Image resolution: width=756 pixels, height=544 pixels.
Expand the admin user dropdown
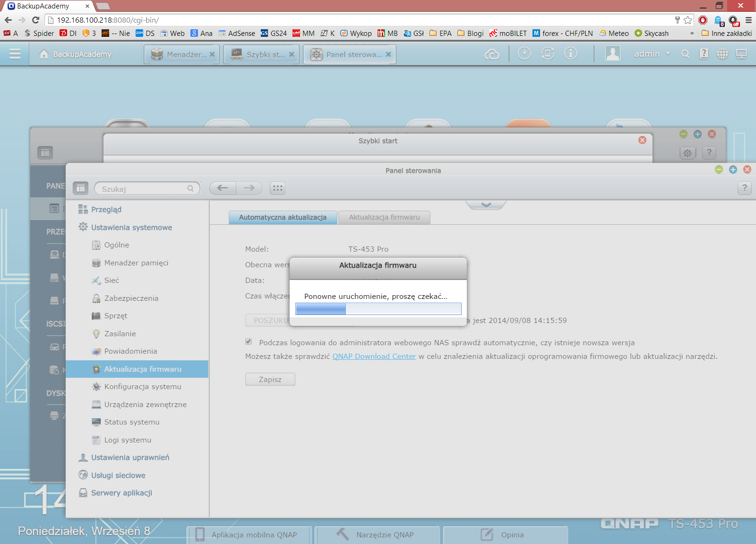point(668,54)
